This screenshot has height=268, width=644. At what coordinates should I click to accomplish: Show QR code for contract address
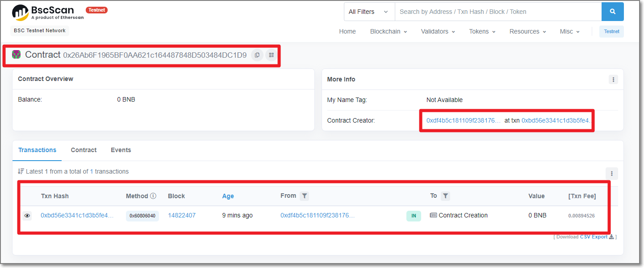click(x=271, y=55)
